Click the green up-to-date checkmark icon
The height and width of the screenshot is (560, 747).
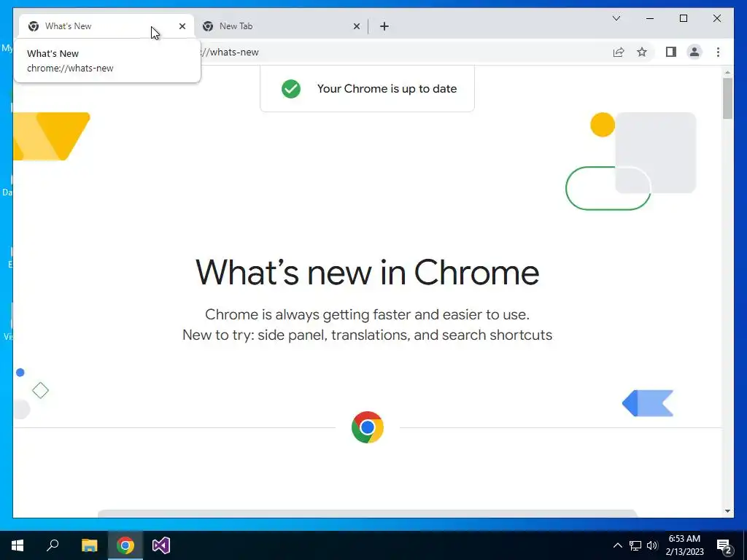coord(291,88)
